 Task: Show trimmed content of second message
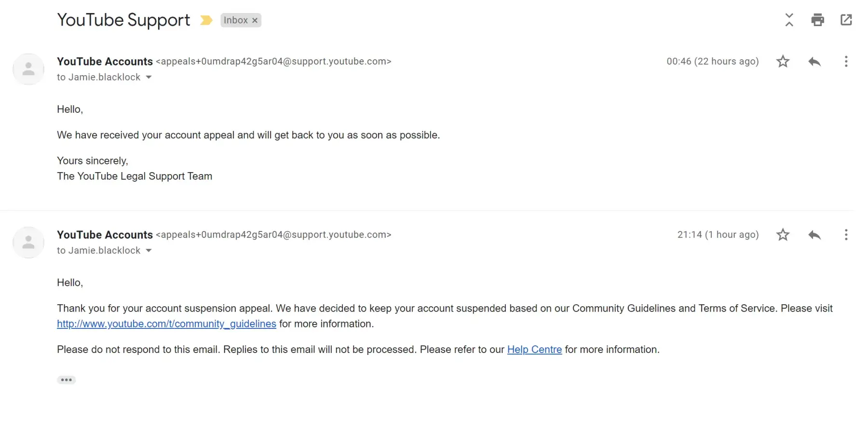click(x=66, y=380)
